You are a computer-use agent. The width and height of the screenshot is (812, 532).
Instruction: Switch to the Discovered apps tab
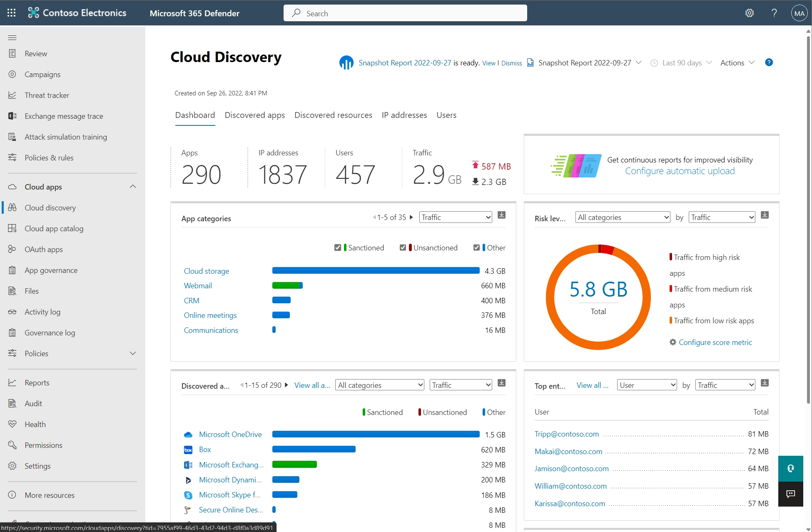[x=254, y=115]
